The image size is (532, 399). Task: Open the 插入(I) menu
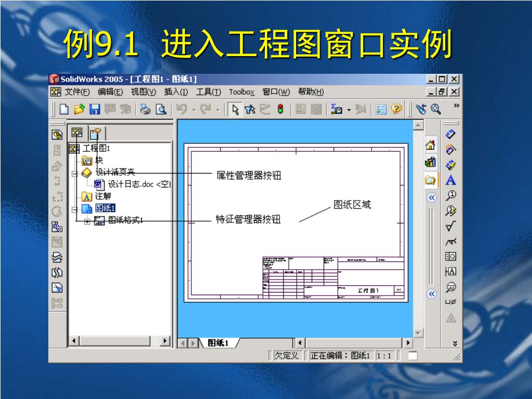(x=176, y=91)
